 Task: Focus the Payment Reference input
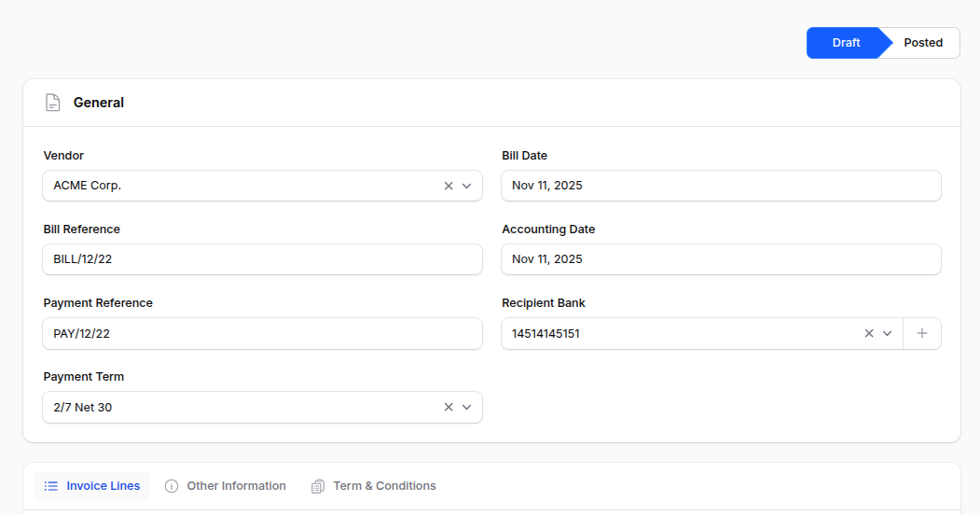click(x=262, y=333)
